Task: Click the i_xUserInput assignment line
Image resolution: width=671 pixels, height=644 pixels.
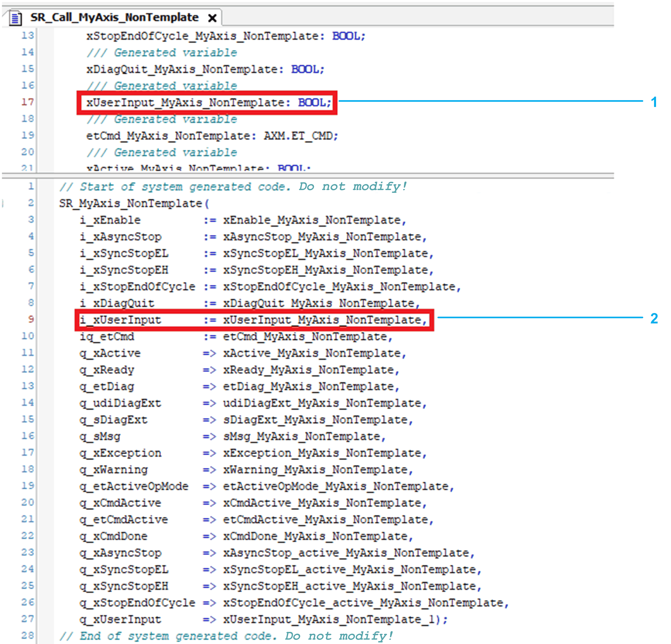Action: click(x=253, y=320)
